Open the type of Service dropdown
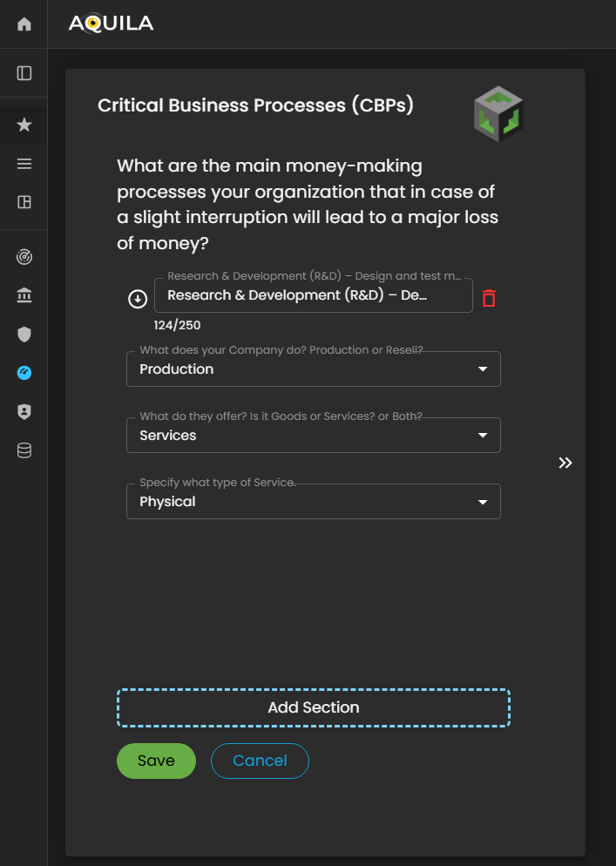Viewport: 616px width, 866px height. pos(313,502)
